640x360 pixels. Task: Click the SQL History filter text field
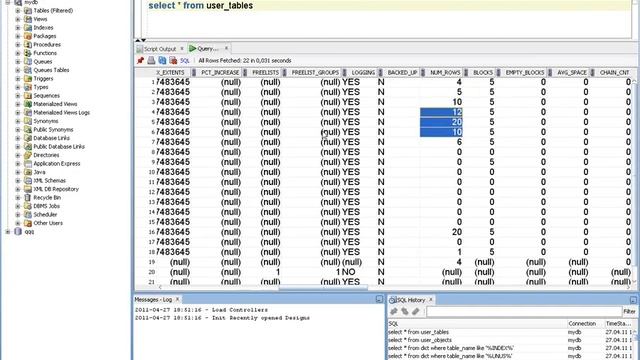523,312
